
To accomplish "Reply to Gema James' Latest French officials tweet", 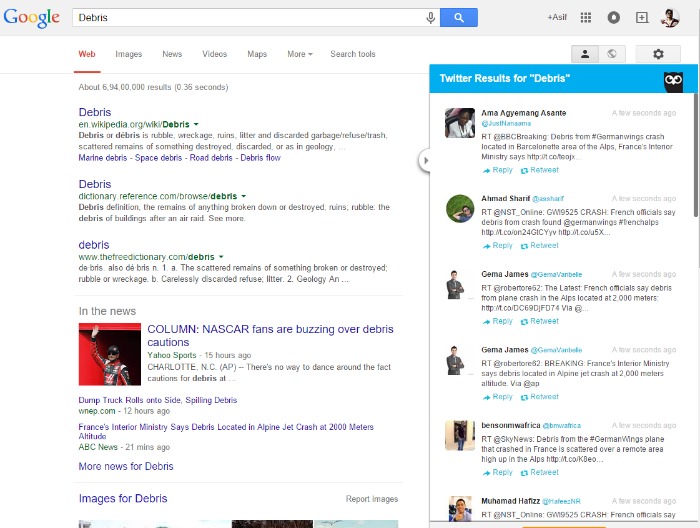I will point(498,321).
